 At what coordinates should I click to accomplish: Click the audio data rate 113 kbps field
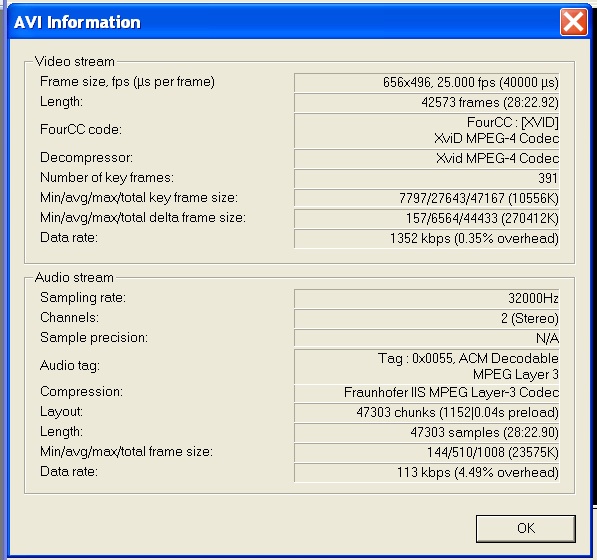(426, 472)
